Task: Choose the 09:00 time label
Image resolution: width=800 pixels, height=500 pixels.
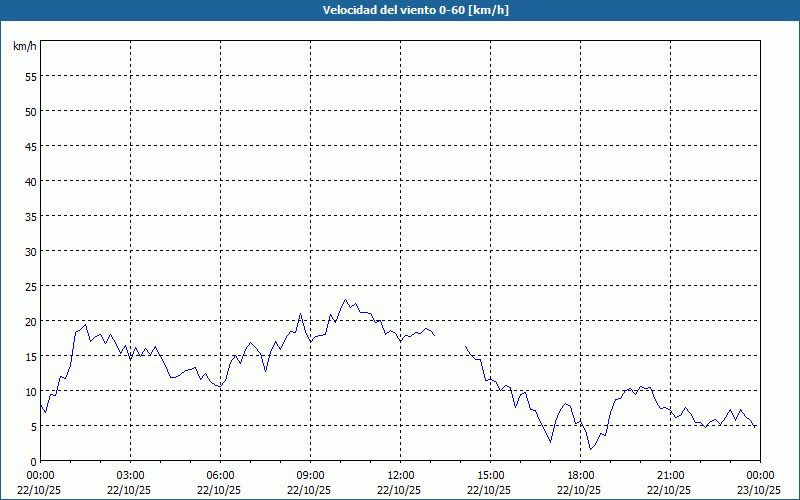Action: pos(311,481)
